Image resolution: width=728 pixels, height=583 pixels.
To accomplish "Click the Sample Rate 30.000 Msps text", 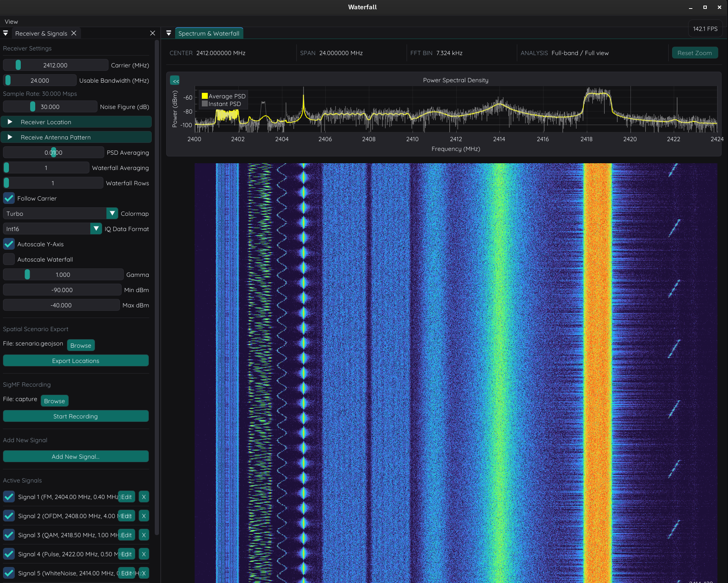I will coord(40,94).
